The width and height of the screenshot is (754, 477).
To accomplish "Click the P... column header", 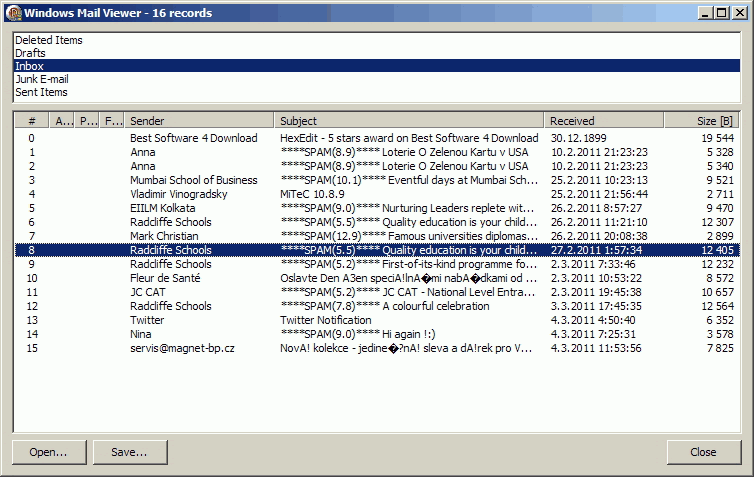I will click(88, 121).
